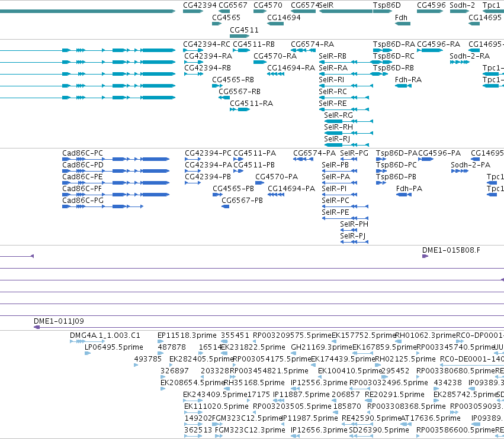Select the Cad86C-PD protein label

point(83,165)
